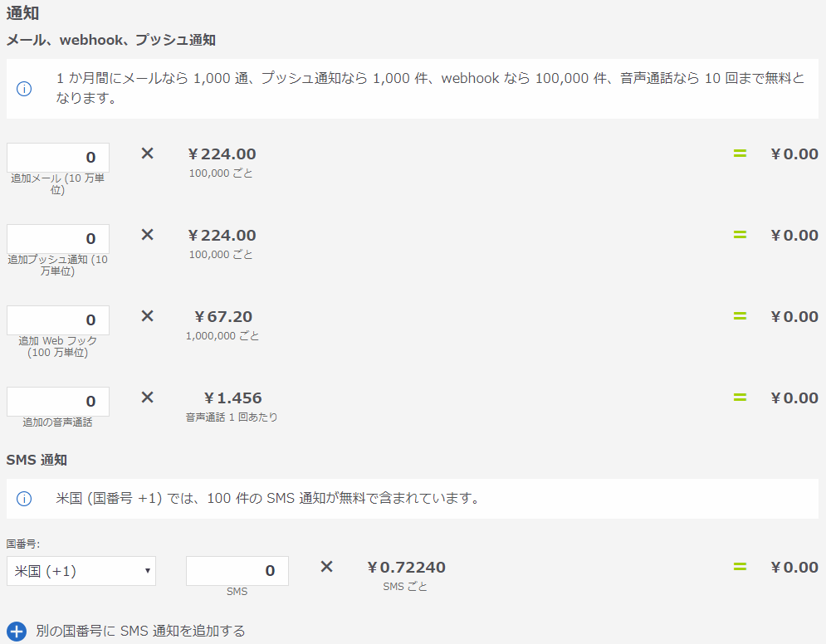Select the additional voice calls input box
This screenshot has width=826, height=644.
tap(58, 402)
